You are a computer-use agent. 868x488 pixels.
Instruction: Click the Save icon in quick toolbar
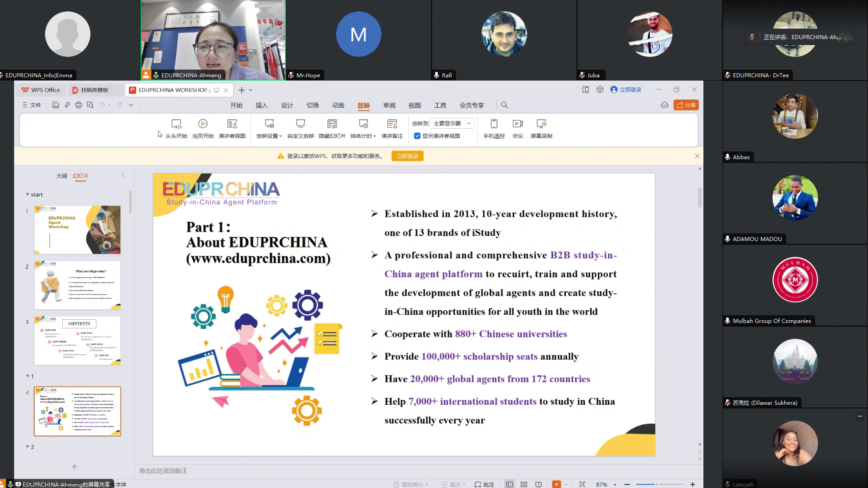click(x=55, y=105)
